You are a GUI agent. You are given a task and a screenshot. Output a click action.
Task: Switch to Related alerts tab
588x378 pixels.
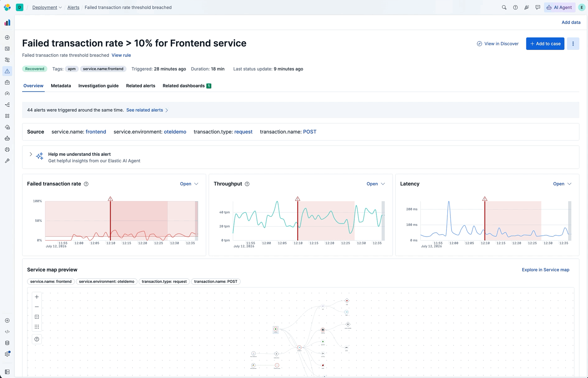(141, 86)
